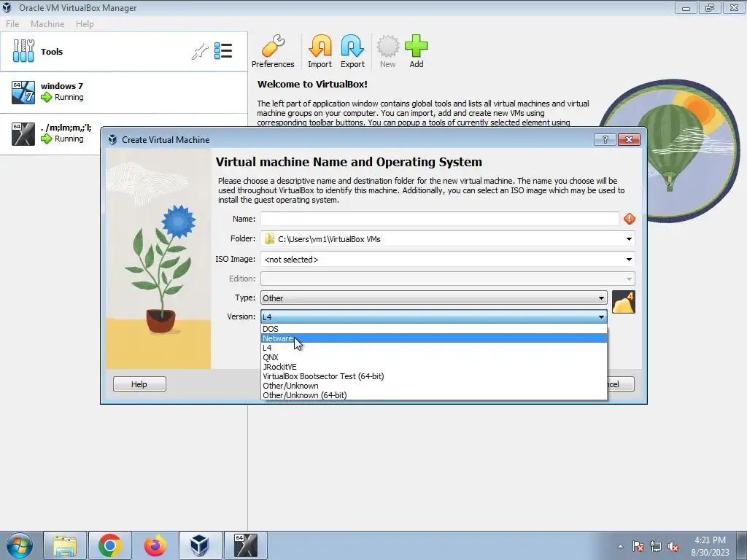Choose L4 from the Version list
Screen dimensions: 747x560
click(434, 348)
